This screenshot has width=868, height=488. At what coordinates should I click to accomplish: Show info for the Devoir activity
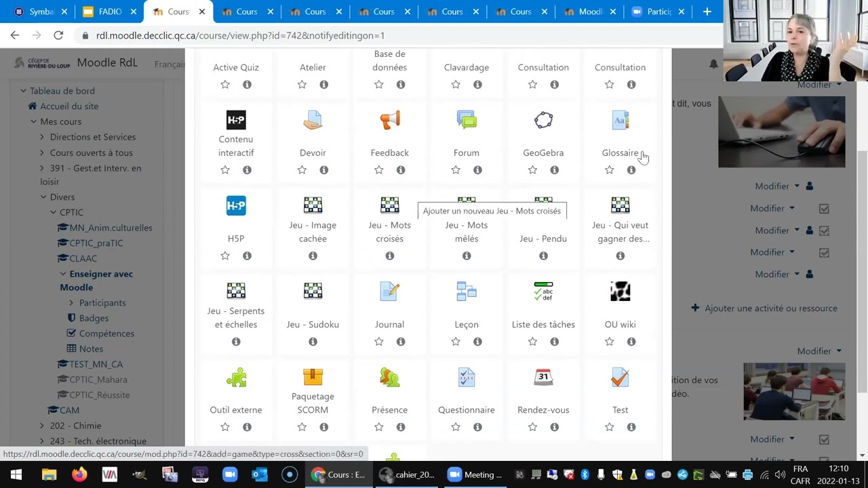[324, 170]
